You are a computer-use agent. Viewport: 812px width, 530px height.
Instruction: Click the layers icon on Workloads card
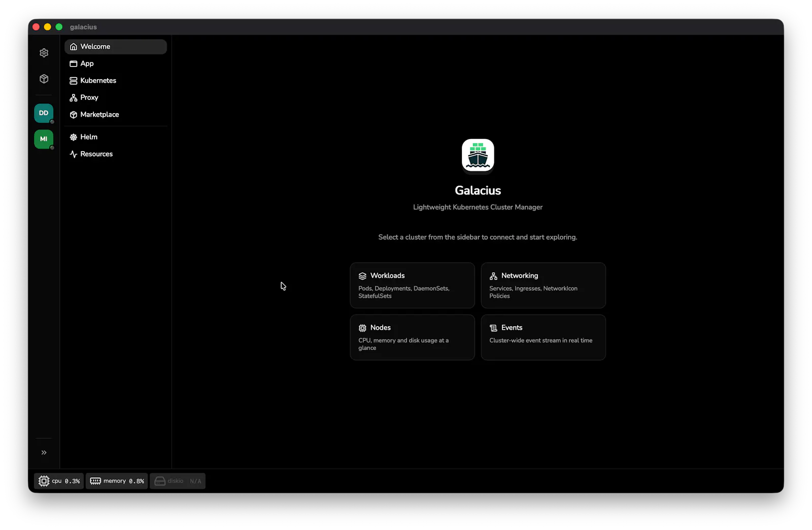[362, 276]
